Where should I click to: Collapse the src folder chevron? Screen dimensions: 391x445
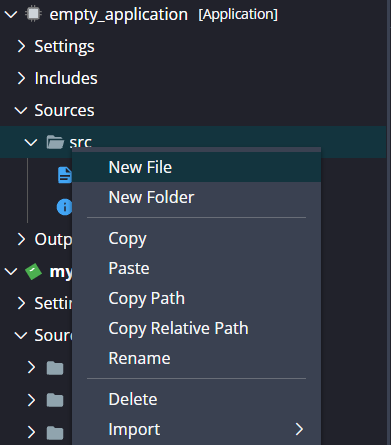[31, 142]
